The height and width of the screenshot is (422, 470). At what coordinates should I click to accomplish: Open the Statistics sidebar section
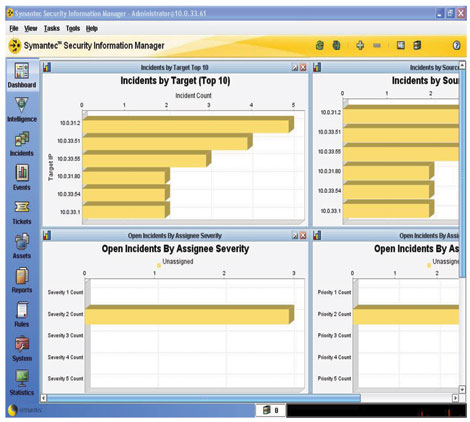click(22, 383)
